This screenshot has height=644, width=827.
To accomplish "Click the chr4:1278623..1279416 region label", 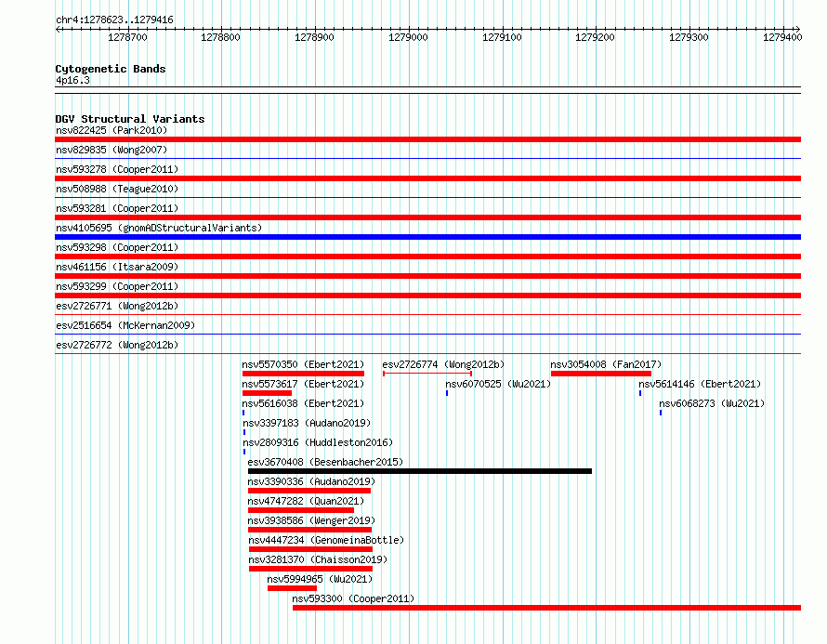I will tap(114, 20).
